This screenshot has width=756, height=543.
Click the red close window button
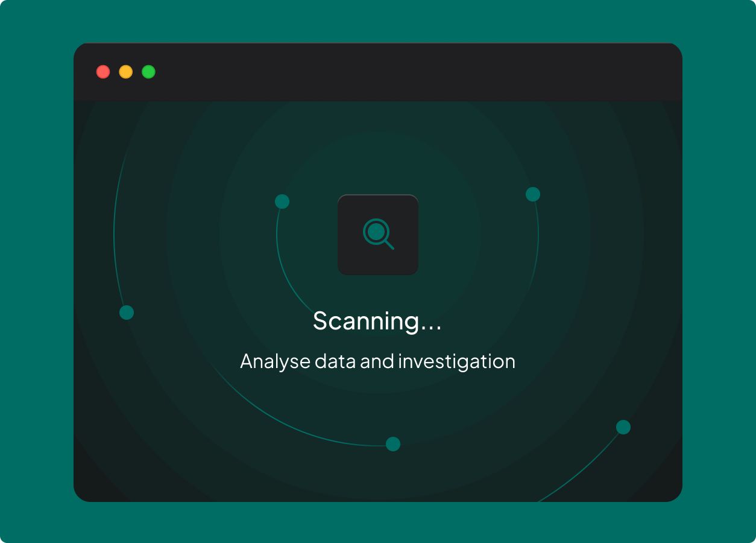pyautogui.click(x=103, y=72)
